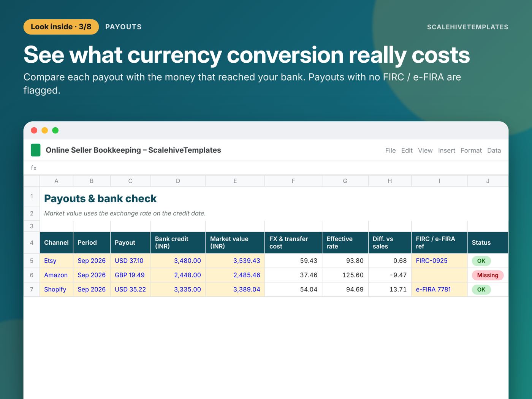Click the 'Payouts & bank check' title cell
Image resolution: width=532 pixels, height=399 pixels.
100,198
